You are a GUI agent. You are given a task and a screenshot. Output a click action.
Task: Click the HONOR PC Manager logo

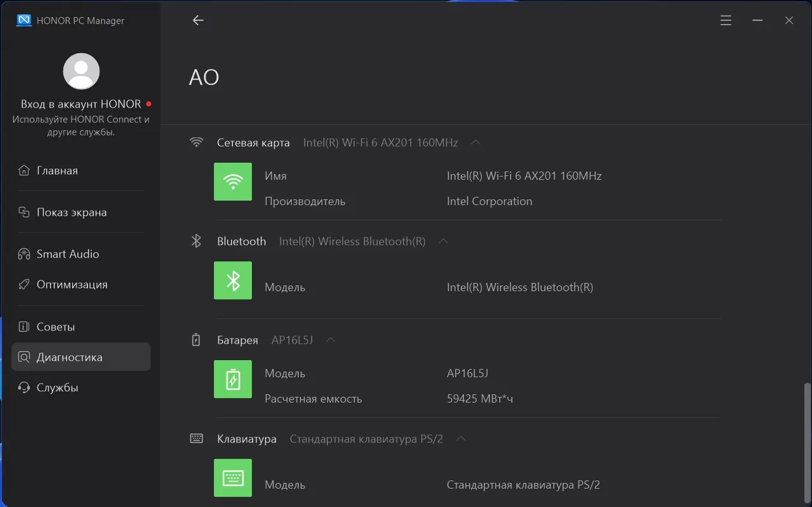pyautogui.click(x=24, y=20)
